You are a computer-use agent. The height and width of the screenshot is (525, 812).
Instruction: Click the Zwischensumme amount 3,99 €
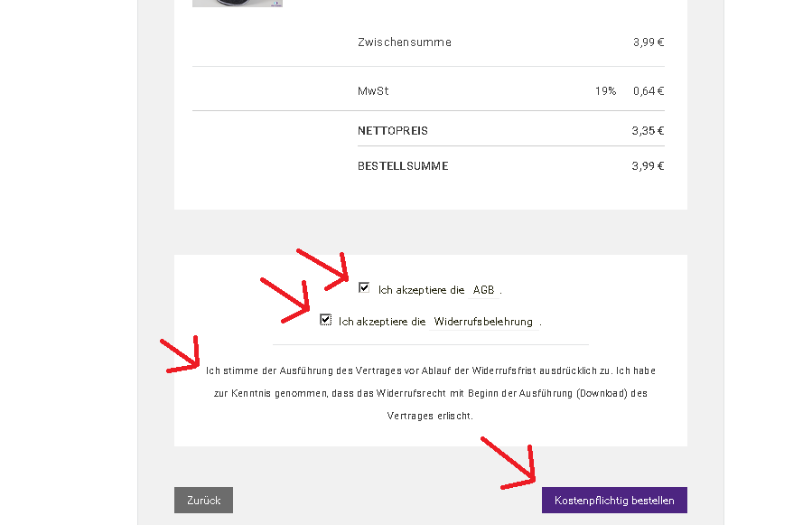click(648, 42)
